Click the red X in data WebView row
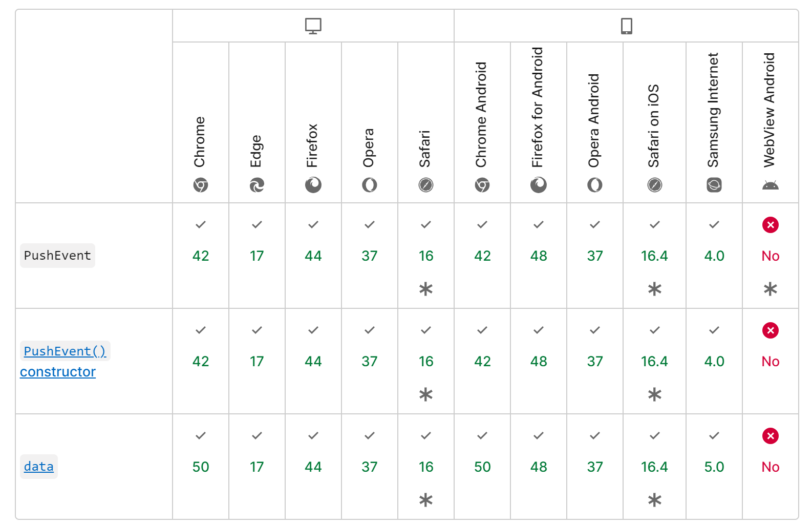Image resolution: width=812 pixels, height=525 pixels. pos(770,436)
